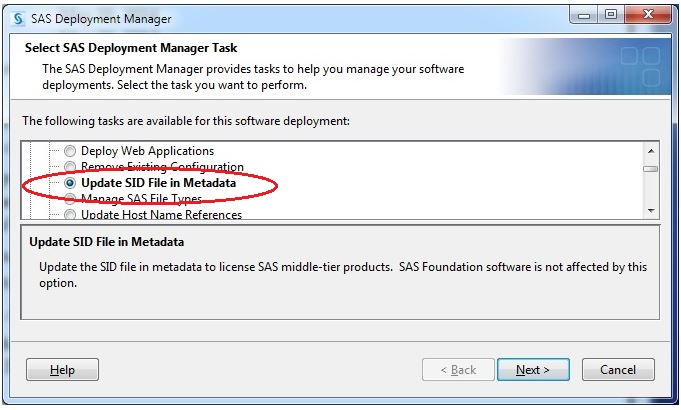Close the SAS Deployment Manager window
The image size is (681, 410).
pyautogui.click(x=648, y=15)
